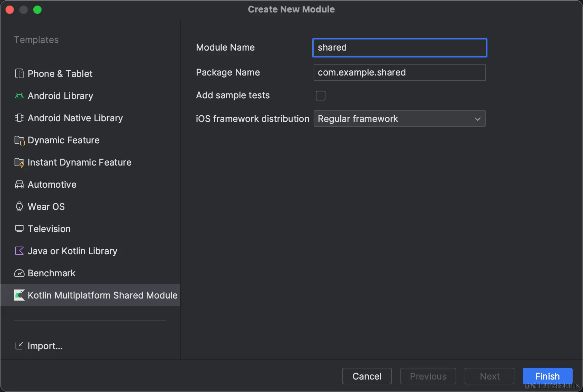This screenshot has height=392, width=583.
Task: Click the Import arrow icon
Action: point(19,346)
